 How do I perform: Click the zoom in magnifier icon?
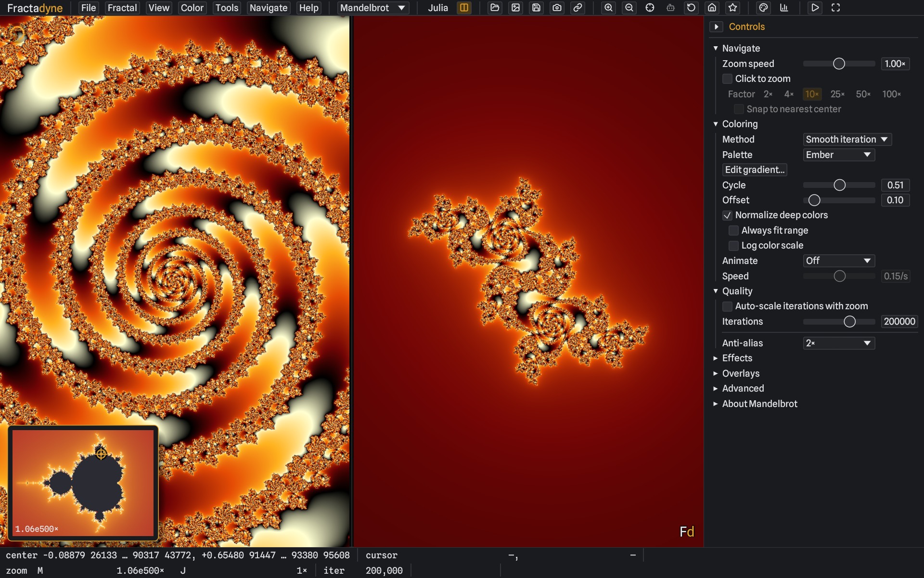click(608, 8)
